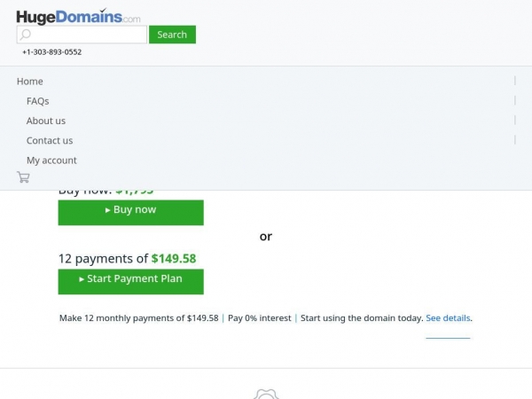Click "Make 12 monthly payments of $149.58" text
This screenshot has width=532, height=399.
pos(139,318)
